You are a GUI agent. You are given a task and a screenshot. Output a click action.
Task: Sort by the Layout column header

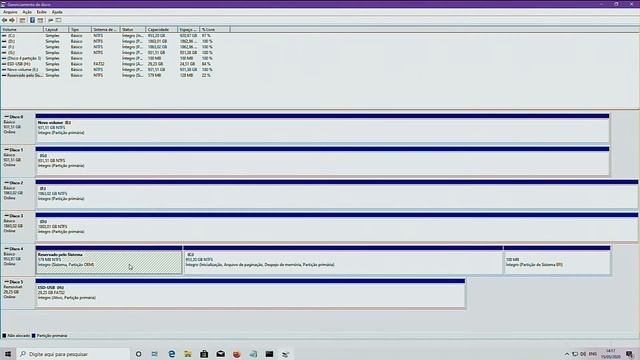coord(56,29)
